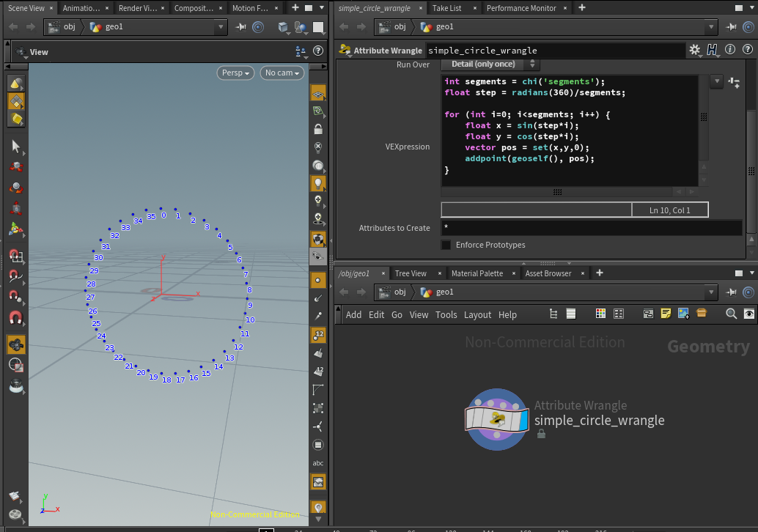
Task: Toggle point numbers display
Action: (x=318, y=334)
